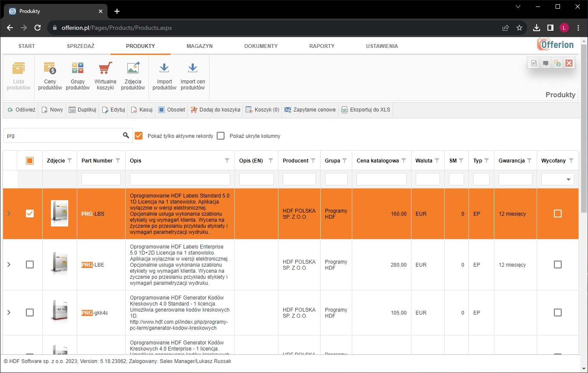Expand the PRG-LBS row details
588x373 pixels.
point(9,214)
